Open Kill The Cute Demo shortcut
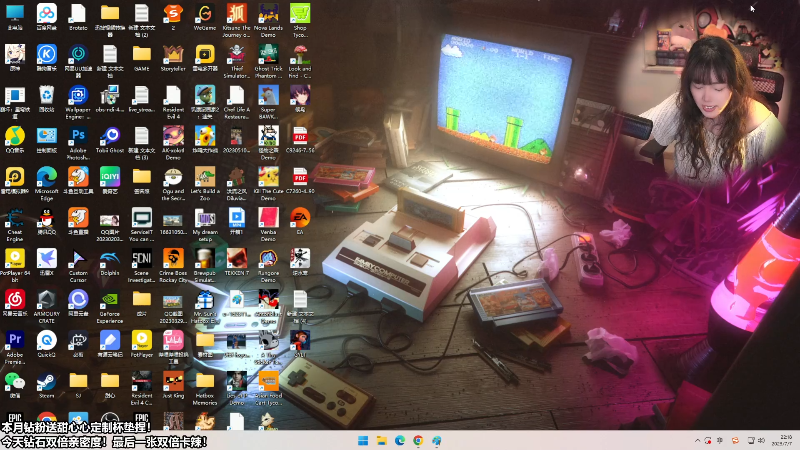 pos(268,184)
